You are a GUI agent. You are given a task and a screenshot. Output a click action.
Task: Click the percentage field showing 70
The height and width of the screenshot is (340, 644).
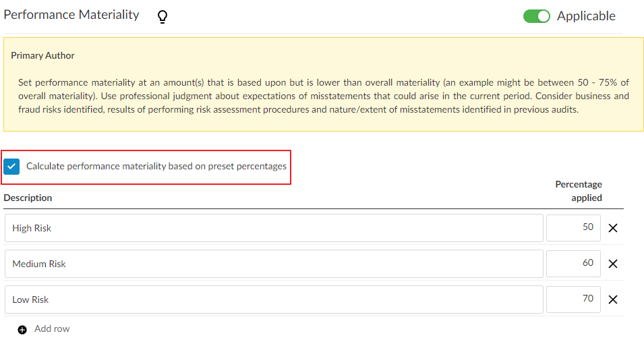point(573,300)
